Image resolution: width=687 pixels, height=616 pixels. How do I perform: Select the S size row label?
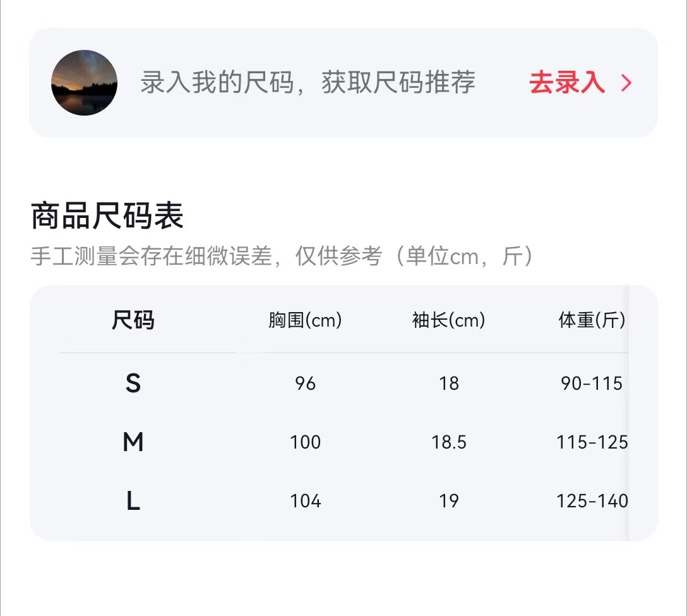(x=133, y=383)
